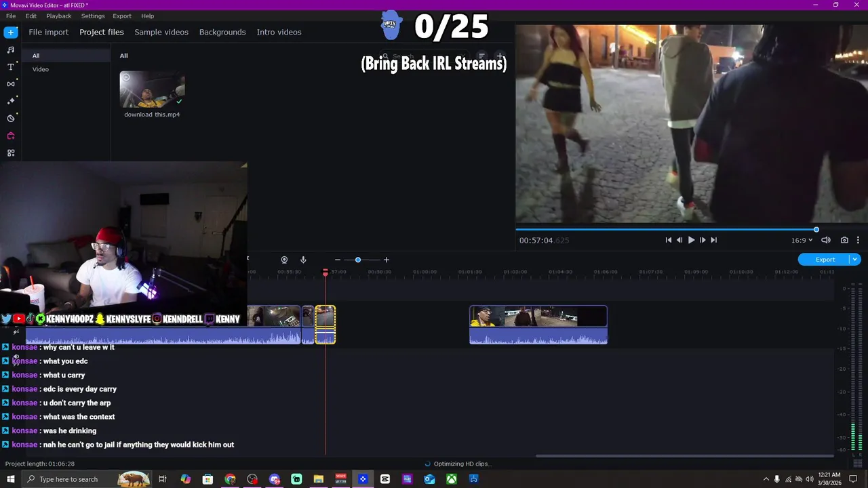Switch to the Project files tab
868x488 pixels.
click(x=102, y=32)
